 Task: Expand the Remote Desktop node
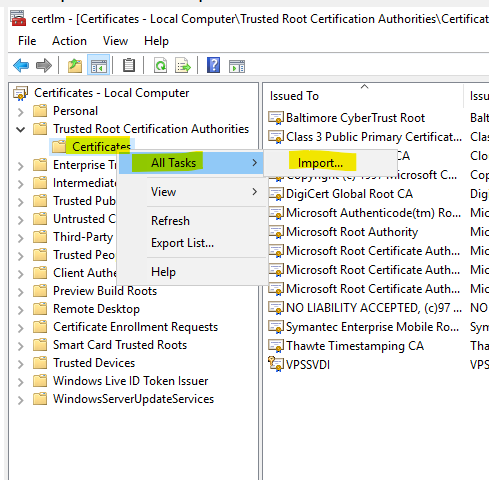click(x=21, y=310)
